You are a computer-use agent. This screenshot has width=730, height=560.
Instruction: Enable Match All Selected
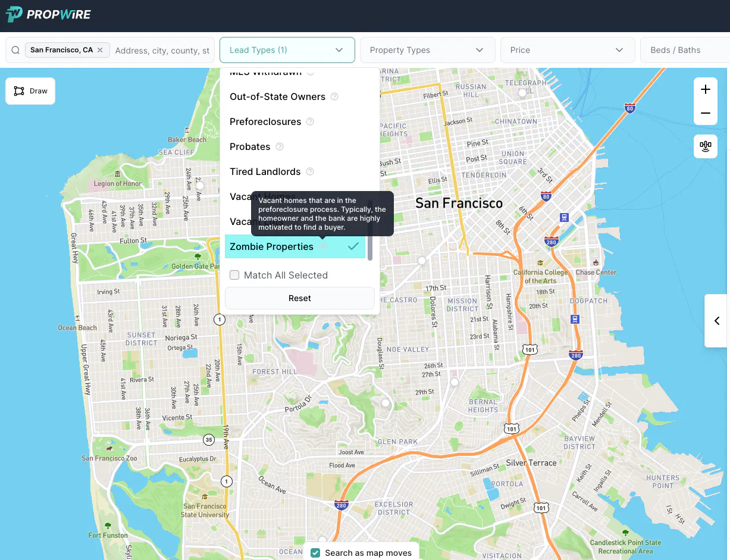[234, 275]
